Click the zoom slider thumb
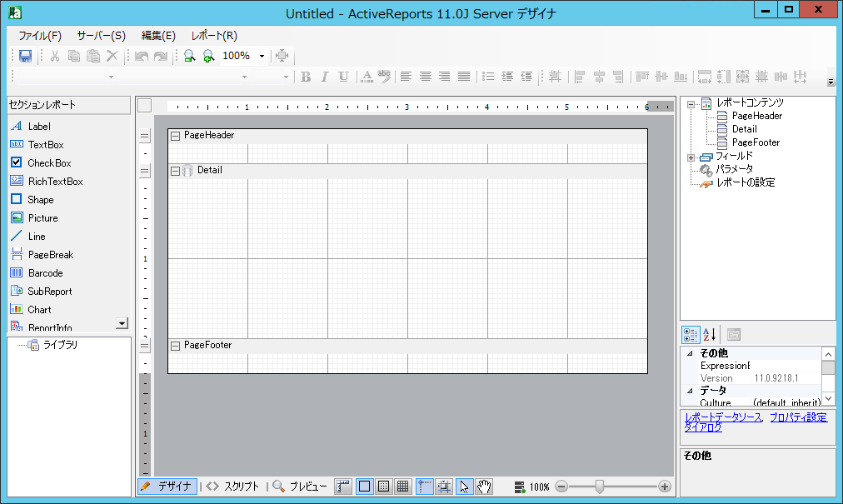The width and height of the screenshot is (843, 504). pyautogui.click(x=599, y=487)
